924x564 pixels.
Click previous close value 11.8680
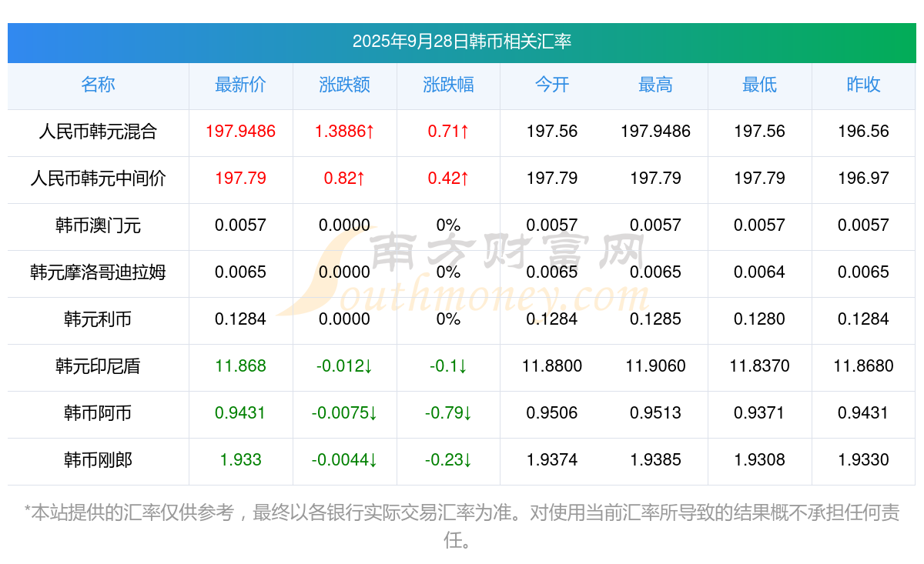863,366
